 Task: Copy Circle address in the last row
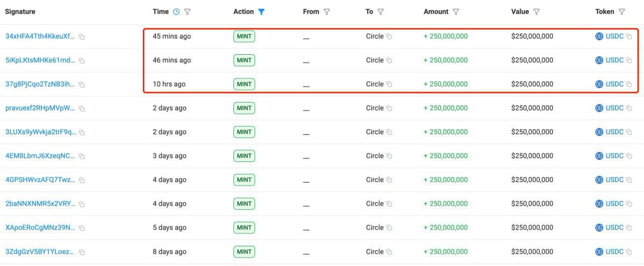click(390, 252)
